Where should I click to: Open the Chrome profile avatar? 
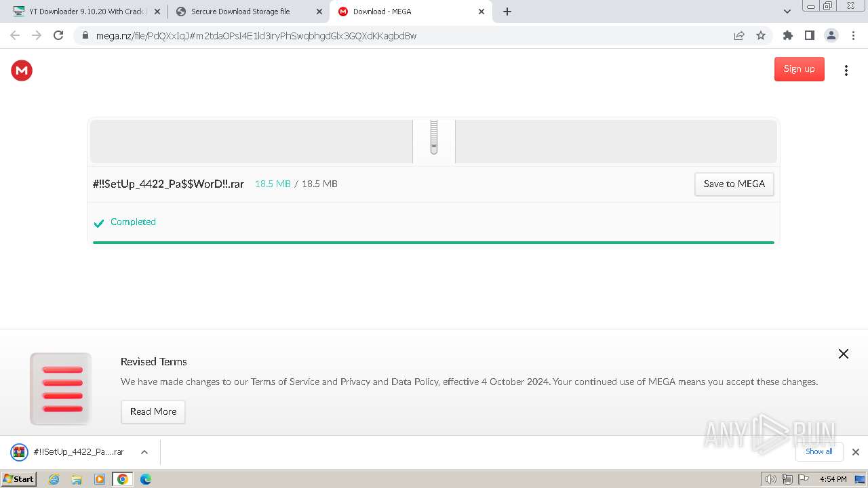point(831,35)
